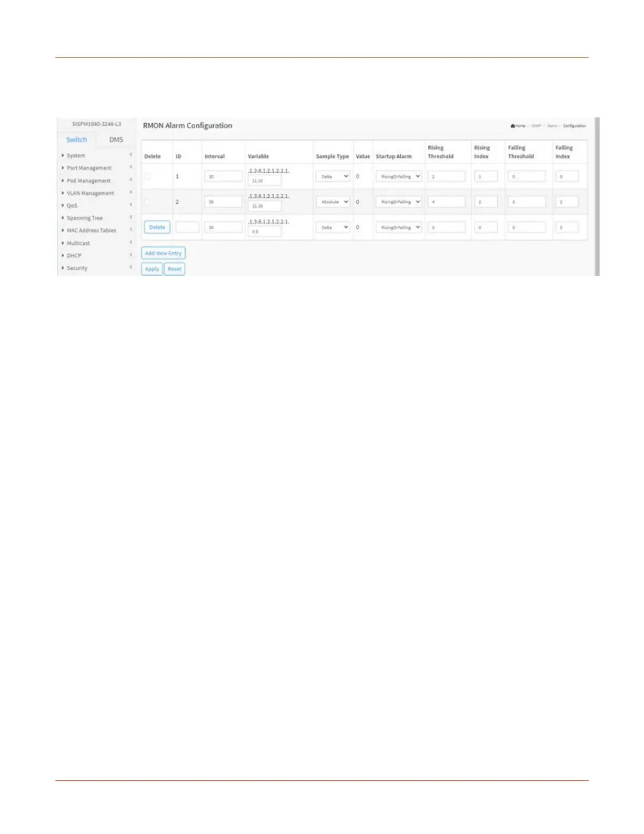This screenshot has width=644, height=834.
Task: Follow the SNMP breadcrumb link
Action: 536,126
